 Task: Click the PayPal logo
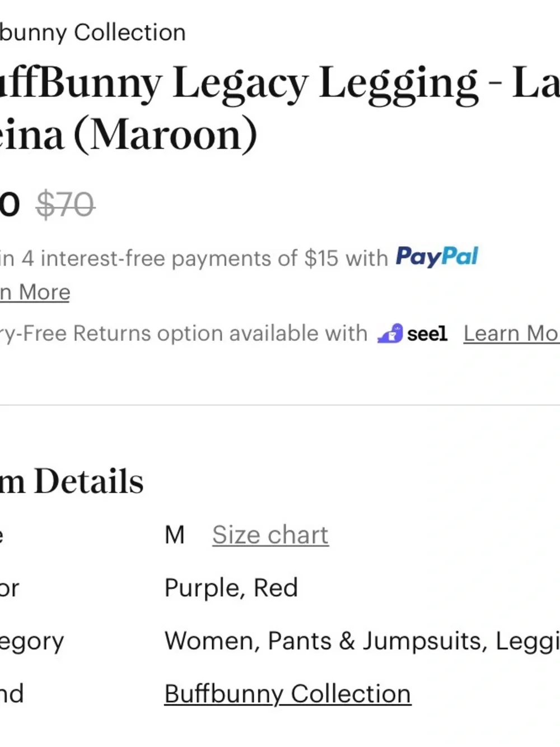437,257
